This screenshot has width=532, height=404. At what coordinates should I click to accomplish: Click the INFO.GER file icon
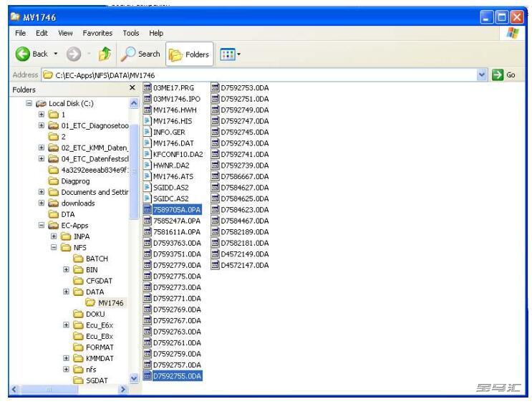pos(147,132)
